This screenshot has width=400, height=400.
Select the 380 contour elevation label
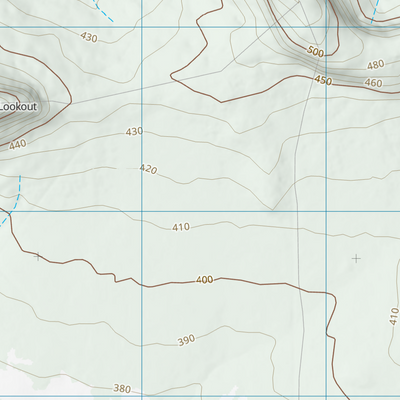(x=122, y=389)
